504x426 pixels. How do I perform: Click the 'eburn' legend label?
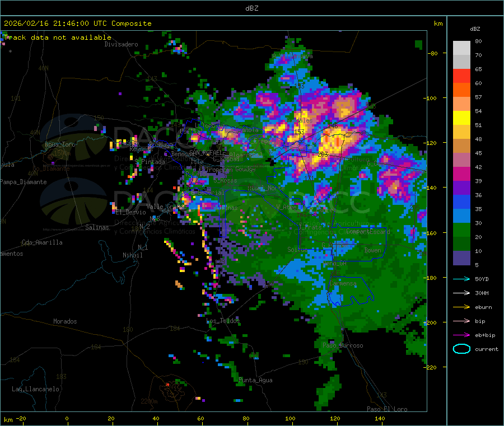coord(483,307)
